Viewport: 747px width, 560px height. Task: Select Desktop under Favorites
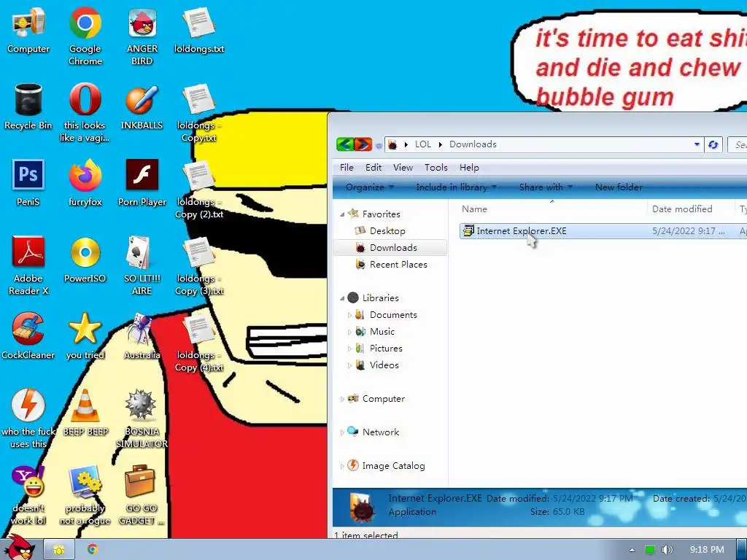coord(387,231)
